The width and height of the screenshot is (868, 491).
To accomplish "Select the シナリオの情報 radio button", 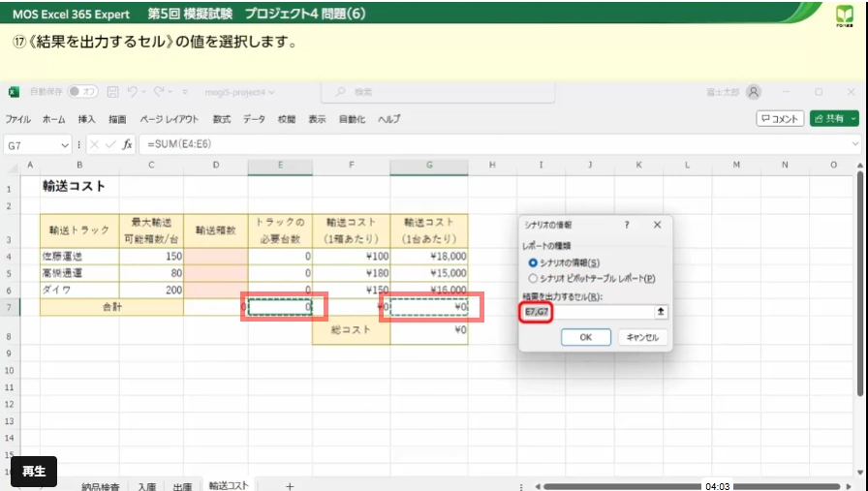I will tap(533, 263).
